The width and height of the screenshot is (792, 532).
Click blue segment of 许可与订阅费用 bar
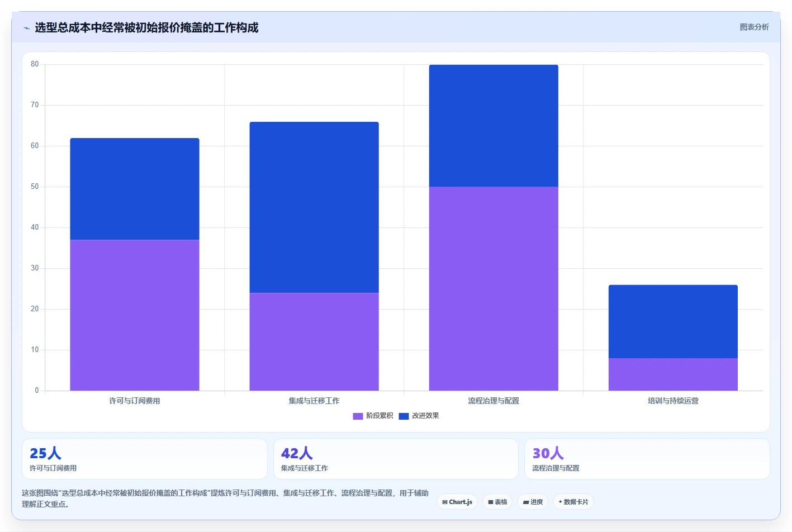(135, 189)
